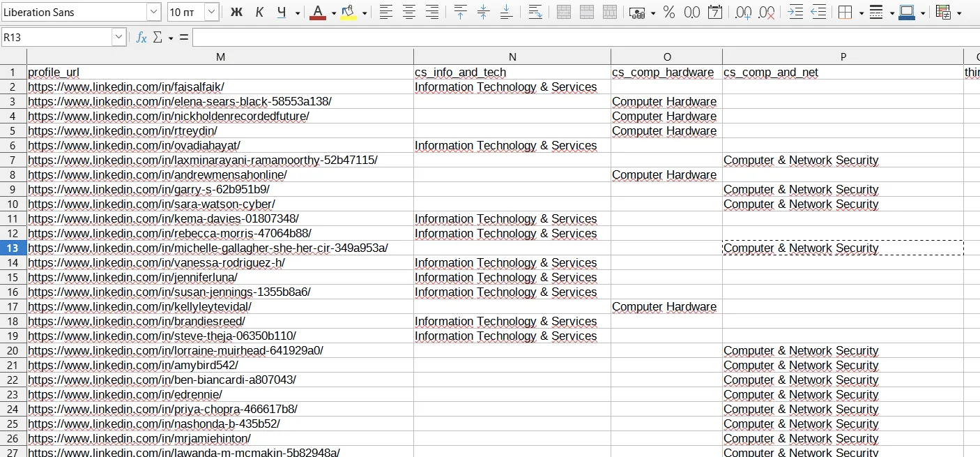980x457 pixels.
Task: Center cell content vertically
Action: click(483, 12)
